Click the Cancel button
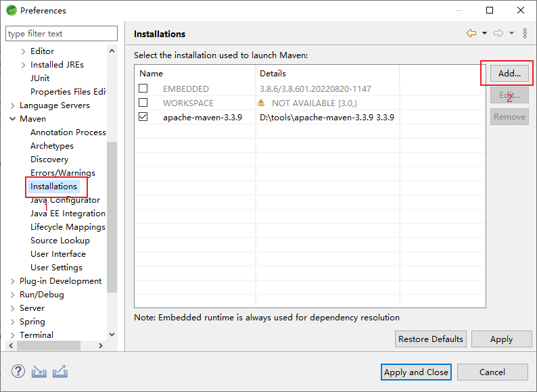The height and width of the screenshot is (392, 537). 492,372
